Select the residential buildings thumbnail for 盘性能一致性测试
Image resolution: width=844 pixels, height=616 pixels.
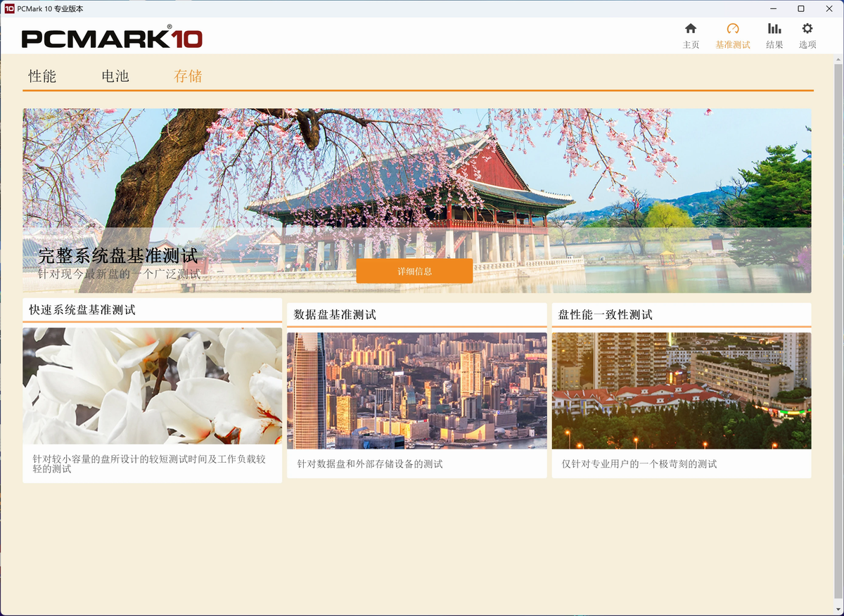point(682,391)
